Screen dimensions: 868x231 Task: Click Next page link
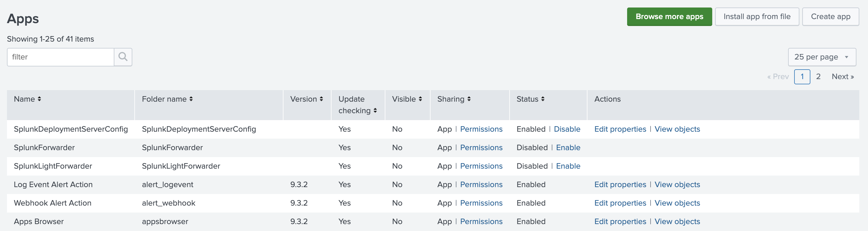click(843, 77)
